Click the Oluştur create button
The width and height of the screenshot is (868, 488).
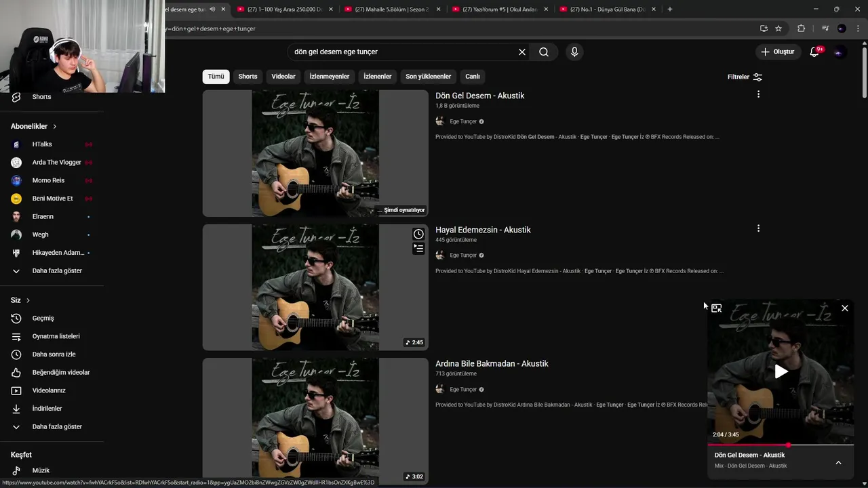(777, 52)
